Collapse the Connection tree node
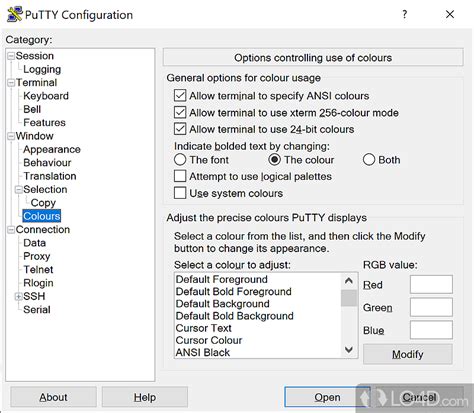This screenshot has height=413, width=474. pos(11,229)
